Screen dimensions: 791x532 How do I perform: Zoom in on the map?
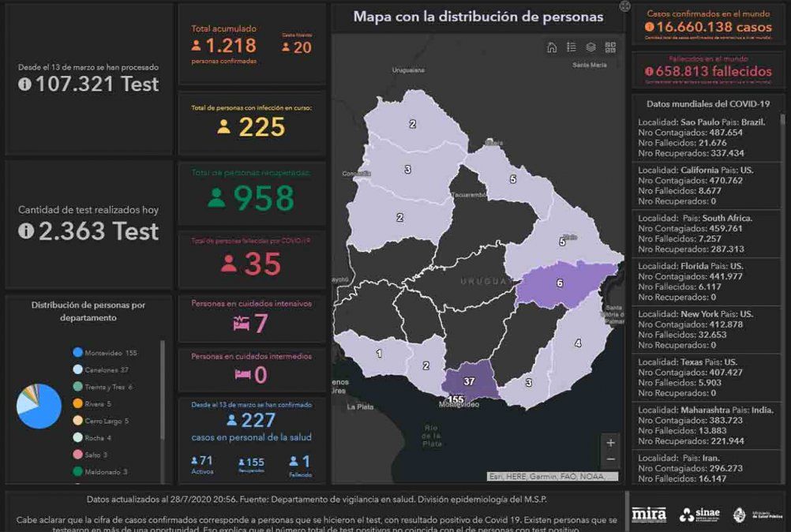coord(610,443)
